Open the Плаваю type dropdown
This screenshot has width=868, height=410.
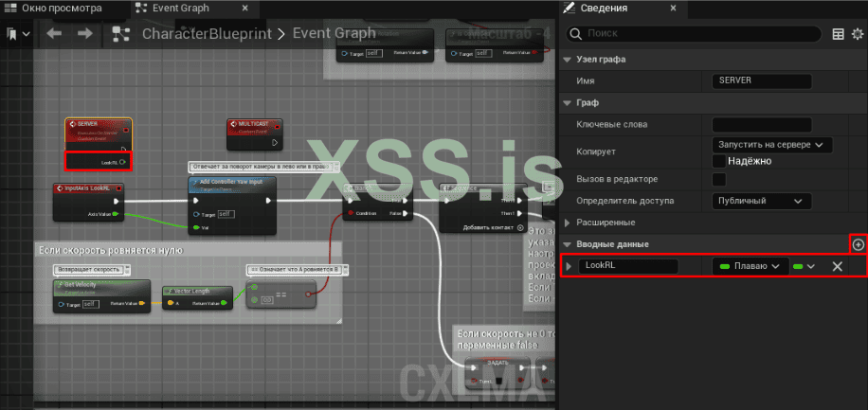pyautogui.click(x=750, y=266)
